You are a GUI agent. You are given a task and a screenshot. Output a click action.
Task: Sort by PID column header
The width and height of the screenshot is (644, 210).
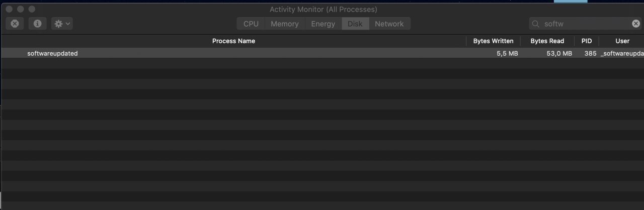(587, 41)
